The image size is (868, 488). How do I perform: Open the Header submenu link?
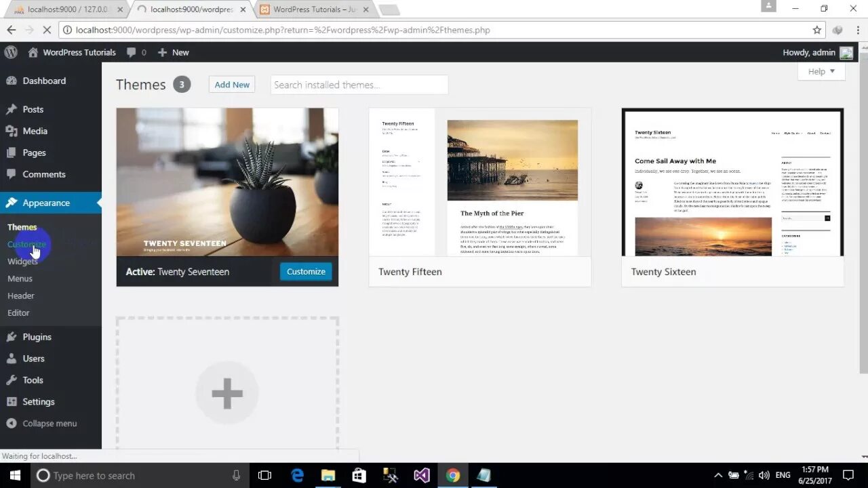(x=21, y=296)
